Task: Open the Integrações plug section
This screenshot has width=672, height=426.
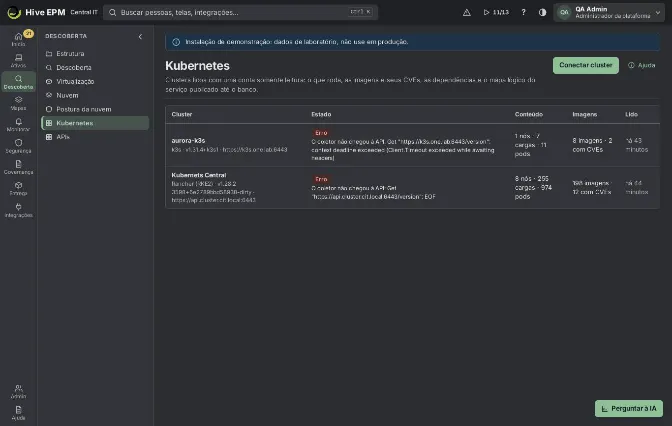Action: pyautogui.click(x=18, y=210)
